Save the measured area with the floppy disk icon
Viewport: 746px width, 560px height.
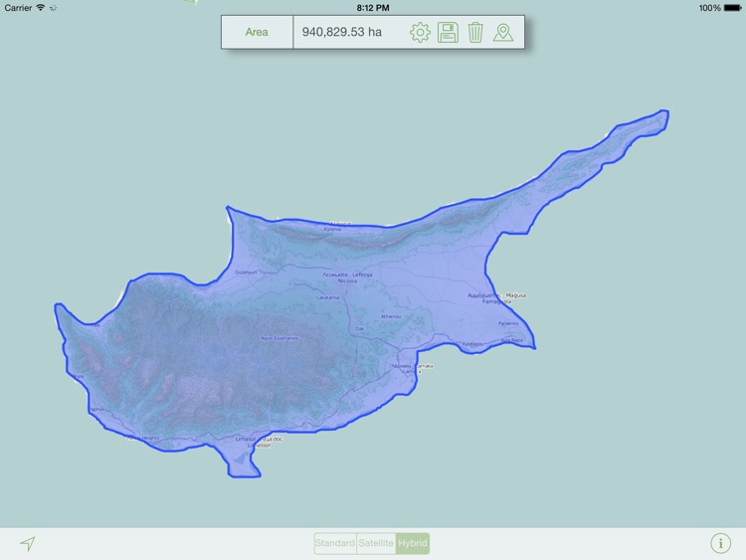[x=448, y=33]
